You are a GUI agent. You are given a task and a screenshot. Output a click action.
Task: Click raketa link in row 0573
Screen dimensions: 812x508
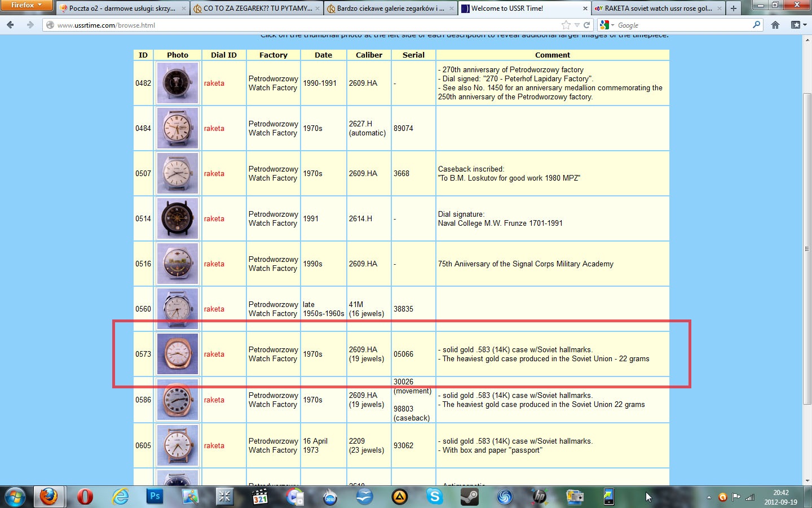[x=214, y=354]
